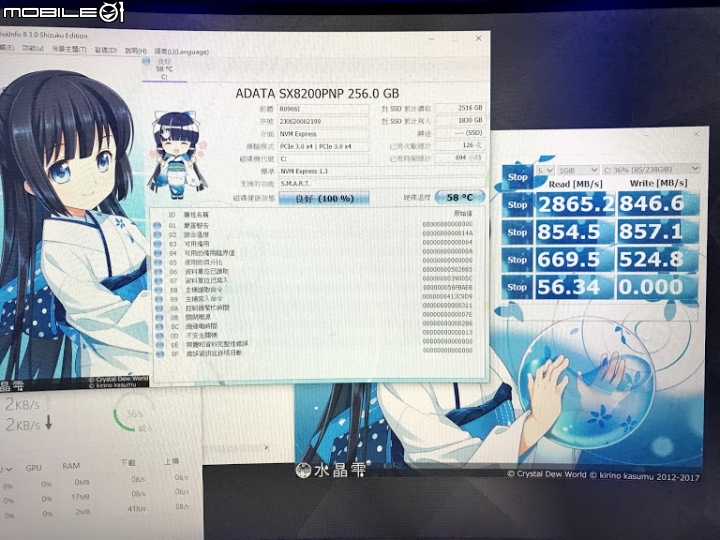Click Stop button on the 854.5 read row
Viewport: 720px width, 540px height.
tap(517, 232)
